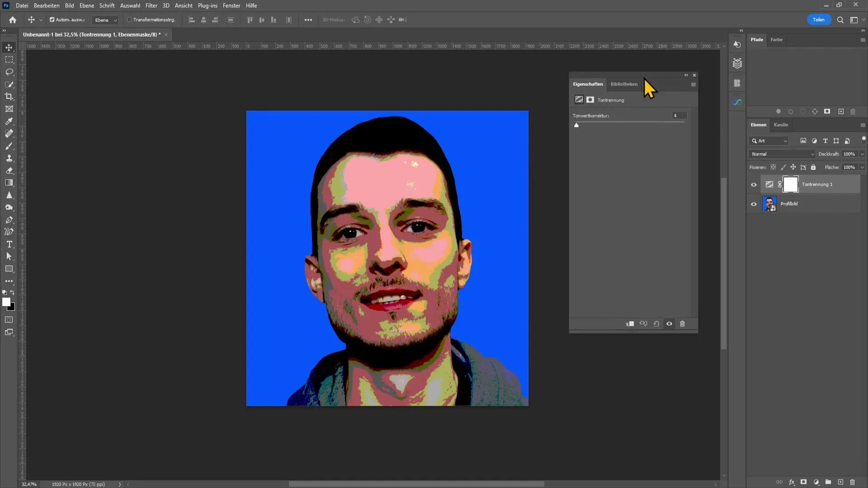The width and height of the screenshot is (868, 488).
Task: Open the Fläche fill dropdown arrow
Action: [862, 167]
